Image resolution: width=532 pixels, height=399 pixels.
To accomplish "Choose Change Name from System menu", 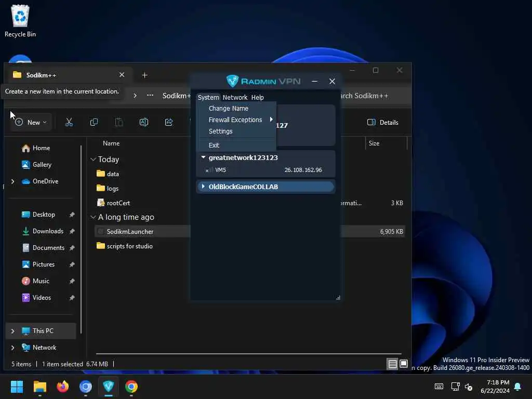I will 229,108.
